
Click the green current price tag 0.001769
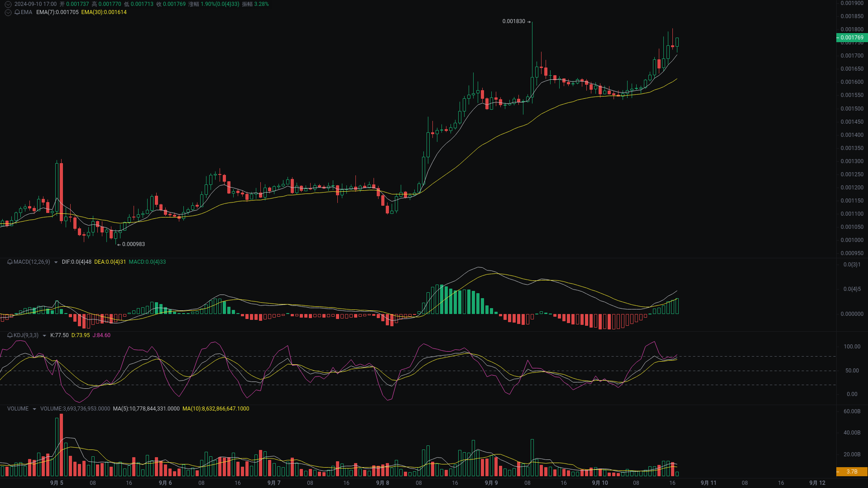[851, 38]
